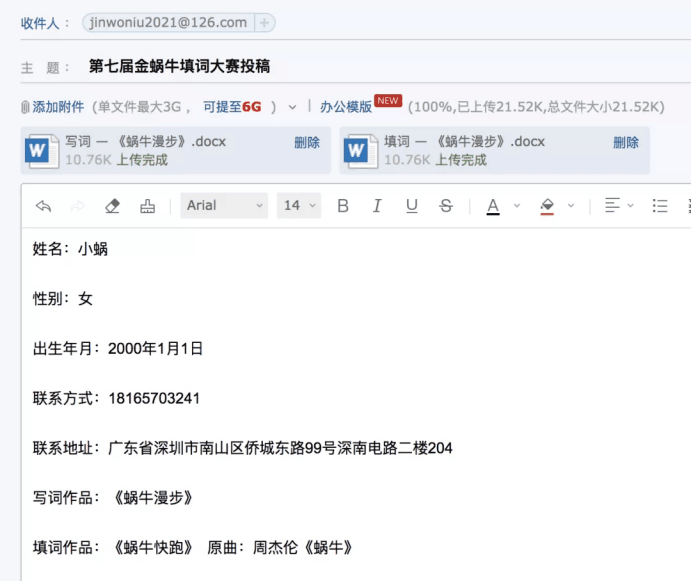Select the eraser clear-formatting tool
692x582 pixels.
pyautogui.click(x=112, y=206)
